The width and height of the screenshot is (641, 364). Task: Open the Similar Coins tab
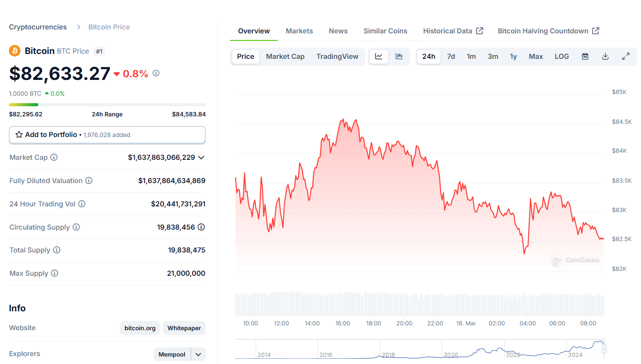385,31
